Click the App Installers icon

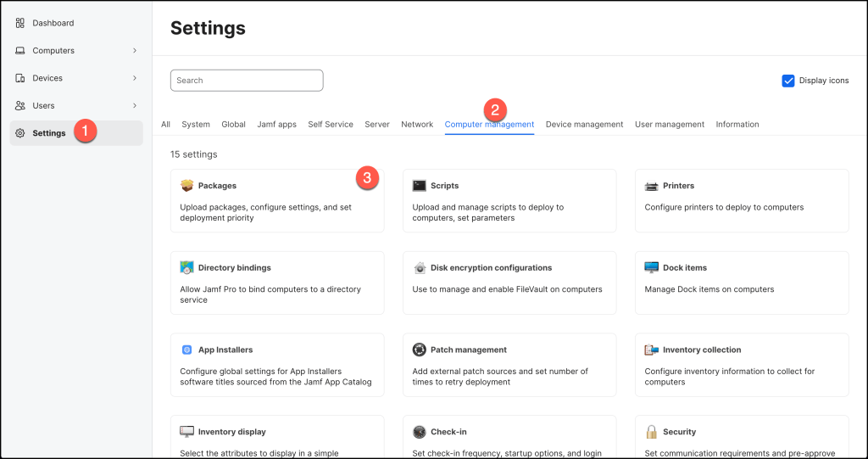tap(187, 350)
